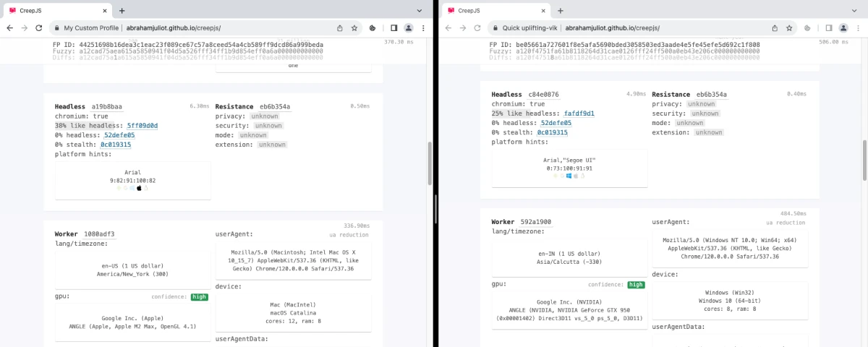Click 'Windows (Win32)' device text in right window

click(x=730, y=292)
